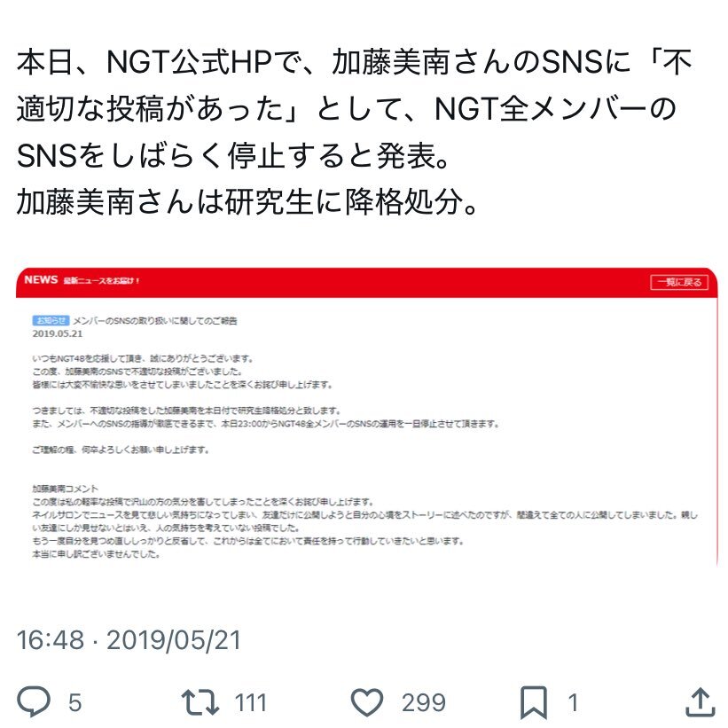Click the retweet arrows icon
728x728 pixels.
coord(200,701)
